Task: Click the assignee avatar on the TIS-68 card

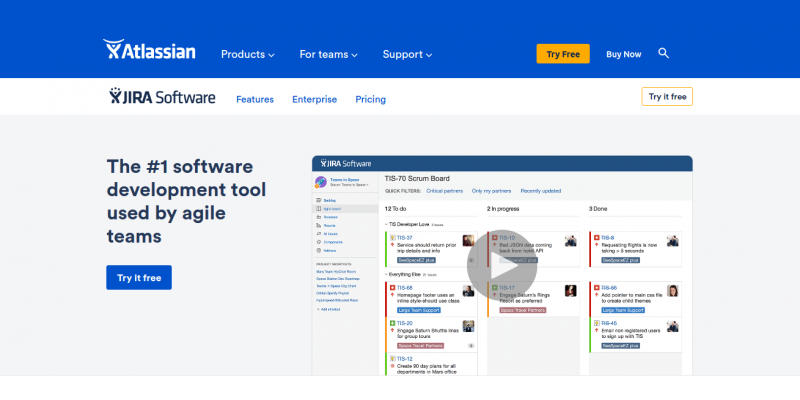Action: coord(468,290)
